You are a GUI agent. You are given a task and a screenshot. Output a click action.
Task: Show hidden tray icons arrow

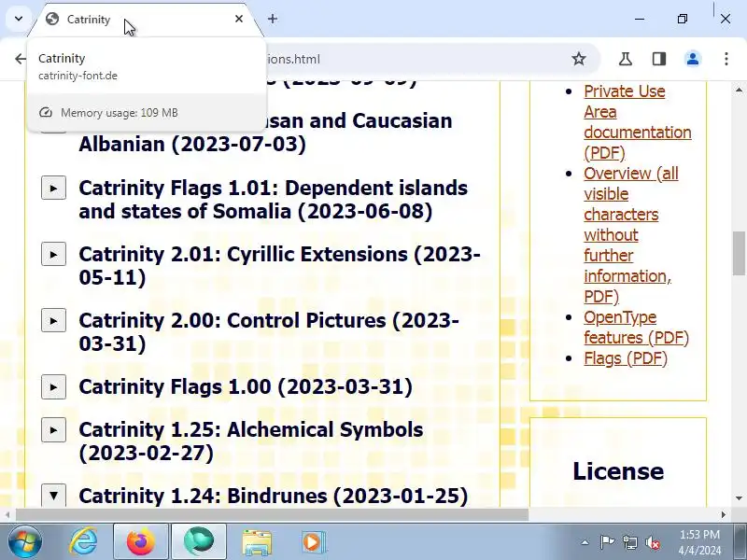pyautogui.click(x=585, y=542)
